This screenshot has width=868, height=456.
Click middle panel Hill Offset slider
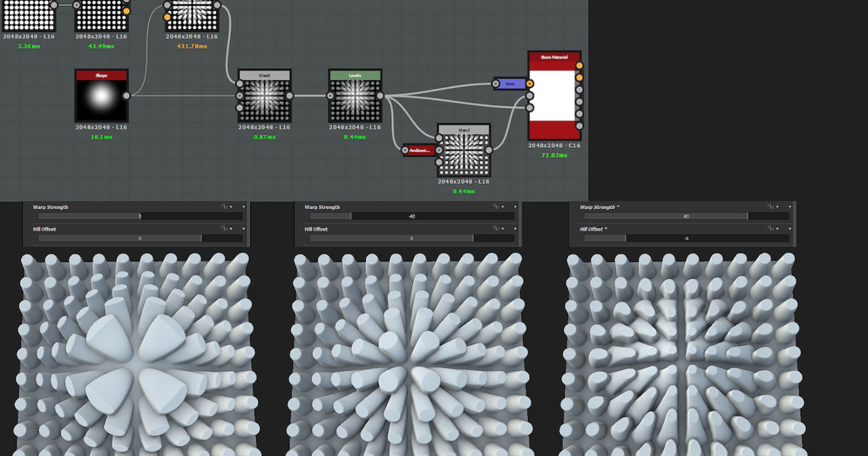point(412,238)
